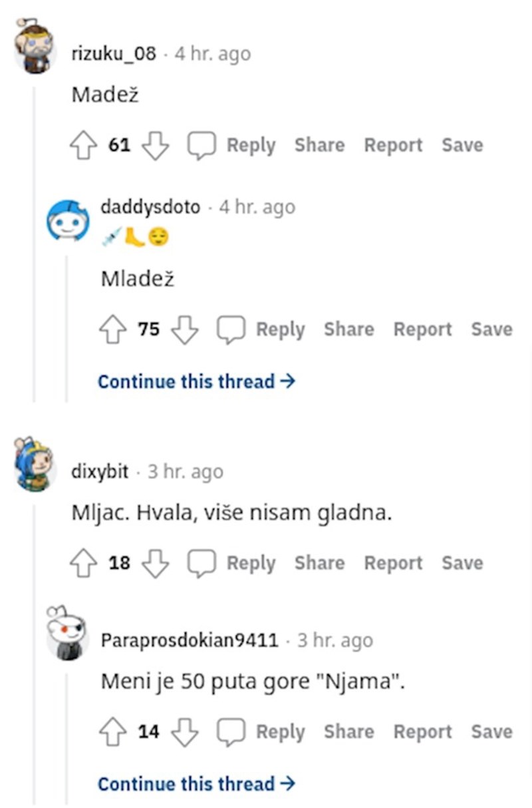The width and height of the screenshot is (532, 808).
Task: Save rizuku_08's "Madež" comment
Action: (x=462, y=145)
